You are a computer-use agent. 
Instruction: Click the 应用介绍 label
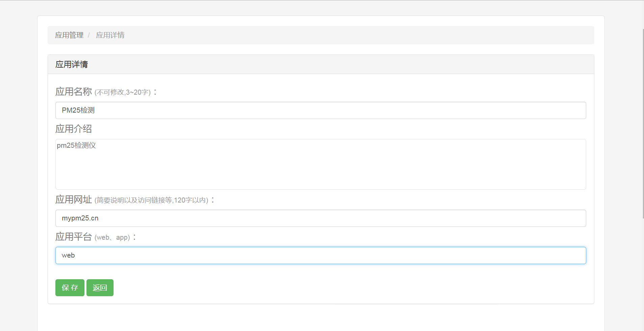[74, 129]
